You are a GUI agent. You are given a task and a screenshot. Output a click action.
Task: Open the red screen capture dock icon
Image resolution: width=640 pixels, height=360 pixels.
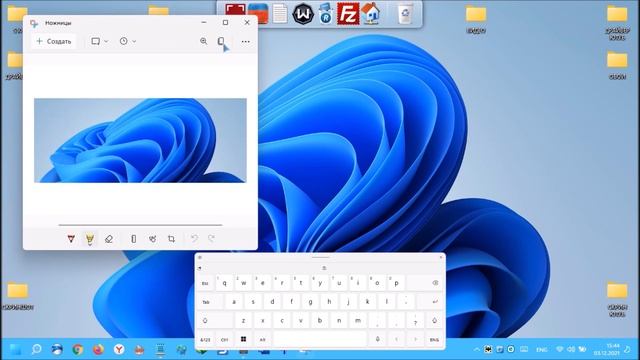tap(236, 13)
